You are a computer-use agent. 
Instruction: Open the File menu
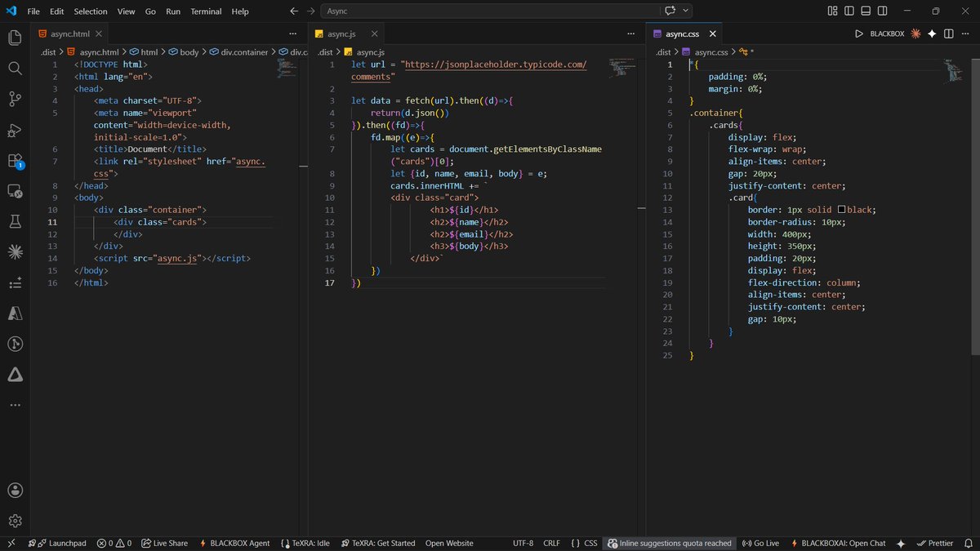[33, 11]
